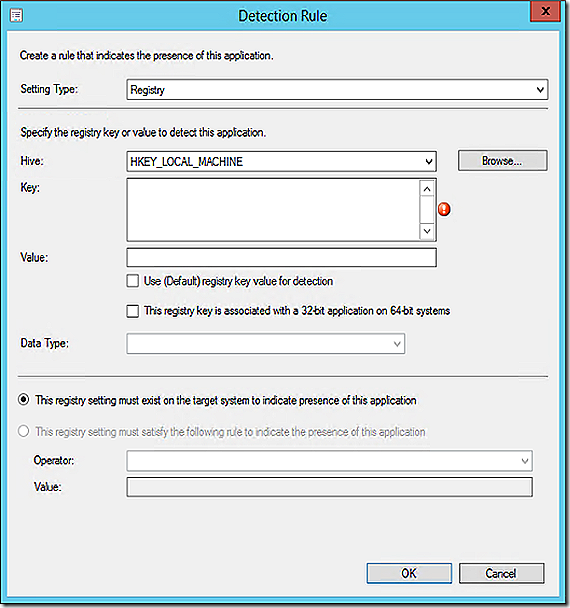Click the 'Hive:' label
Viewport: 570px width, 608px height.
[32, 161]
